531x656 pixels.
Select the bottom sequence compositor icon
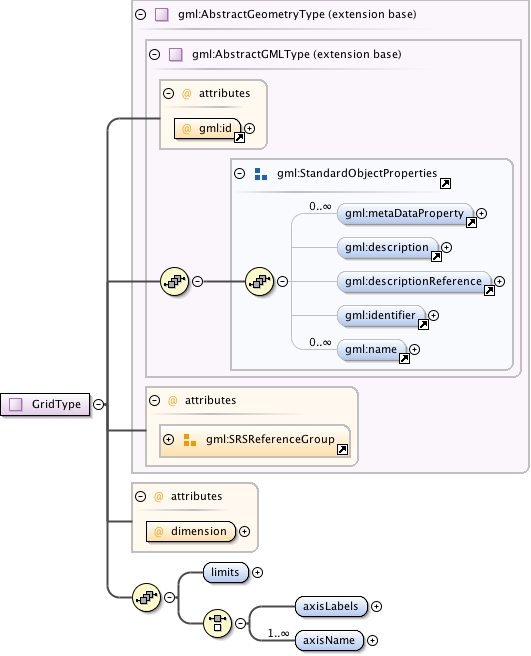pyautogui.click(x=146, y=597)
